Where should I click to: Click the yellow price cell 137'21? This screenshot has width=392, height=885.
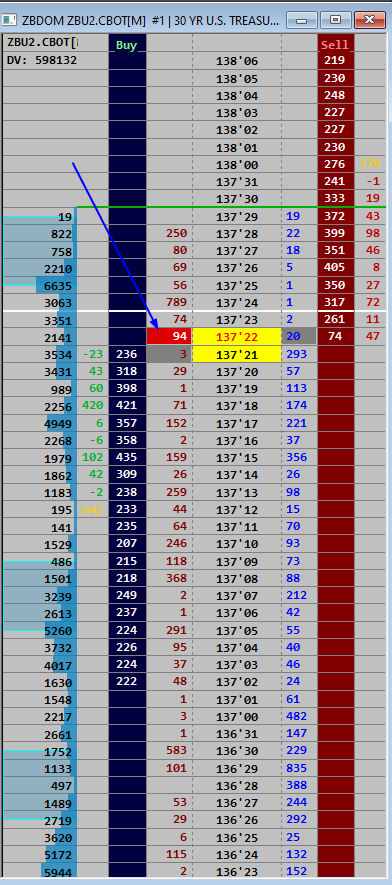point(236,354)
